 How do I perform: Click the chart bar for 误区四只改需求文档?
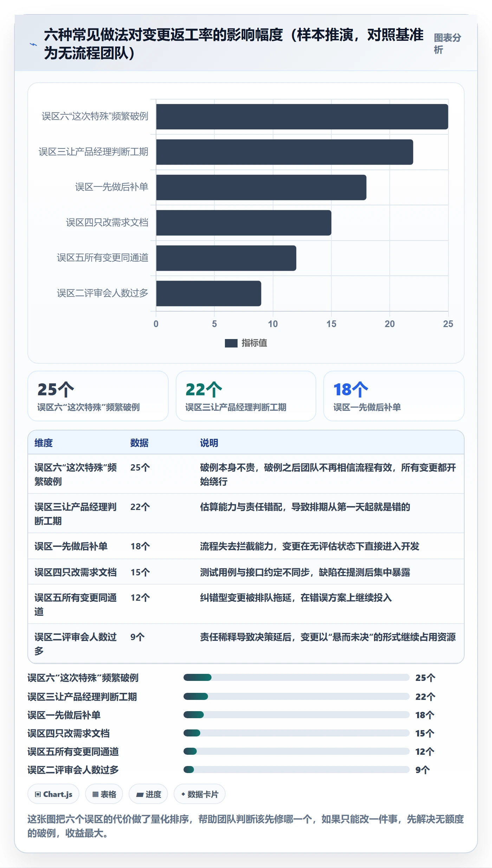click(244, 223)
